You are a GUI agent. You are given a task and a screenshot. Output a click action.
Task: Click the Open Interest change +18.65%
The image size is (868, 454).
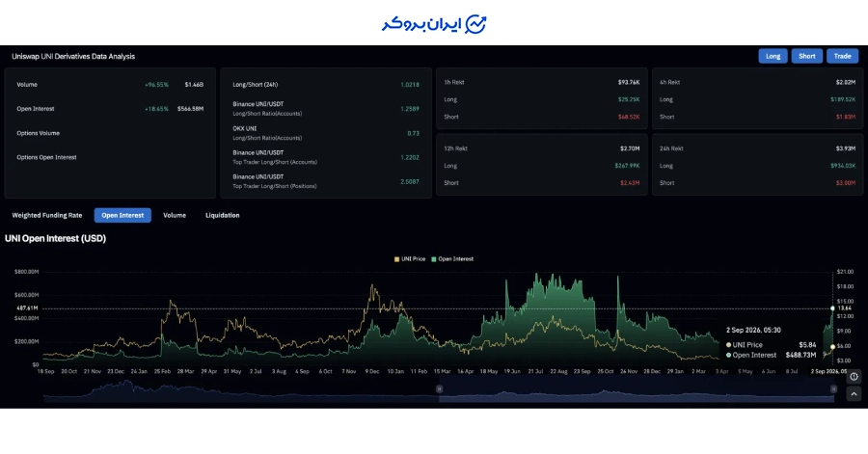[x=156, y=109]
